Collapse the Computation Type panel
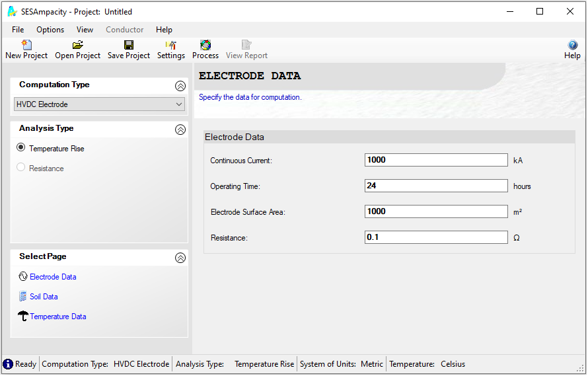This screenshot has width=588, height=376. coord(180,86)
